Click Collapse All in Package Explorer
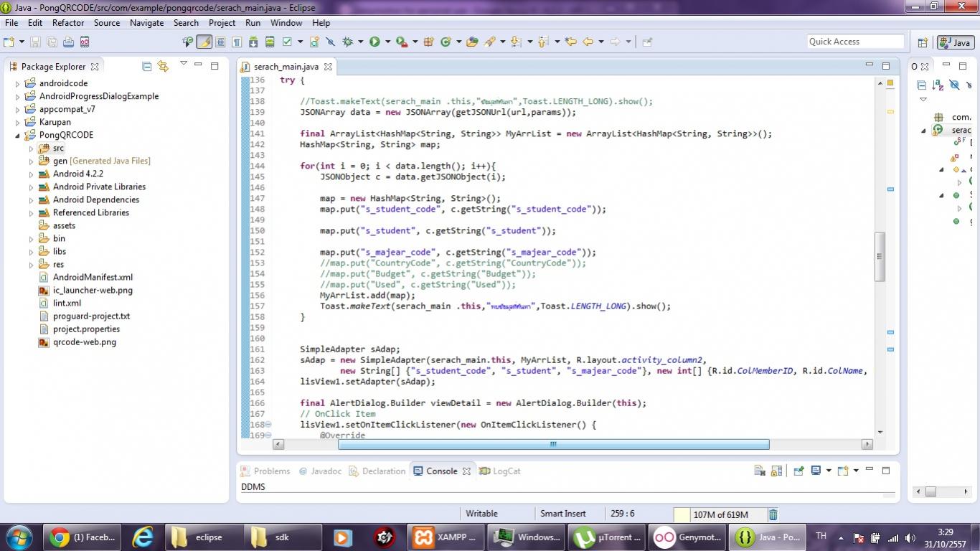Screen dimensions: 980x551 (x=147, y=66)
